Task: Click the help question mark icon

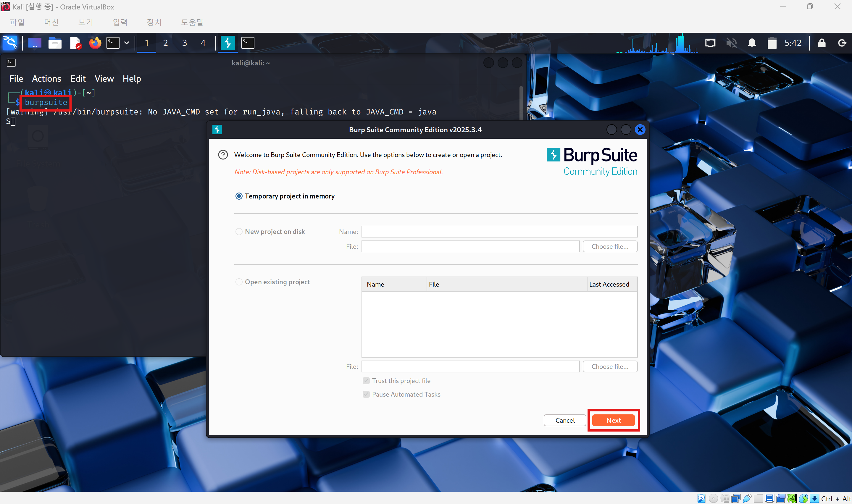Action: [223, 155]
